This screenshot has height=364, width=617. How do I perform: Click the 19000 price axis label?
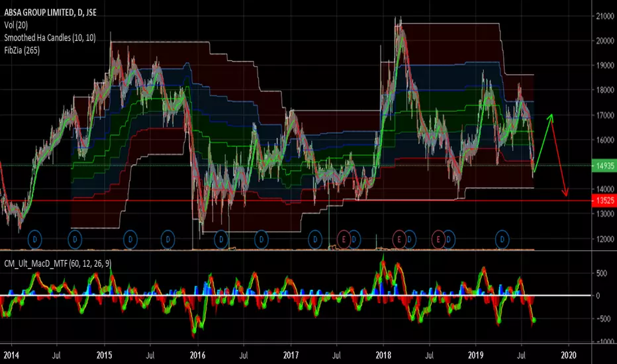pyautogui.click(x=605, y=66)
